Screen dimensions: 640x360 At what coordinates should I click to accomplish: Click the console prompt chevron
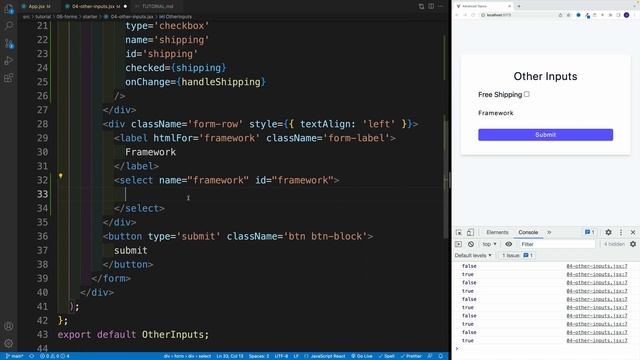pyautogui.click(x=457, y=349)
